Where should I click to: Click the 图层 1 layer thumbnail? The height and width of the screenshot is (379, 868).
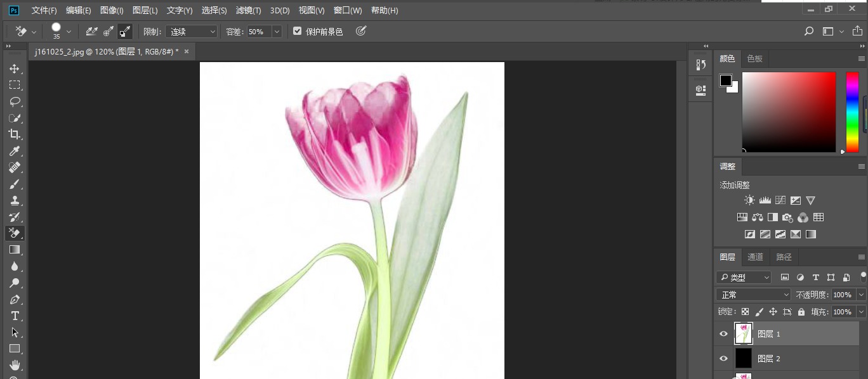click(x=743, y=333)
